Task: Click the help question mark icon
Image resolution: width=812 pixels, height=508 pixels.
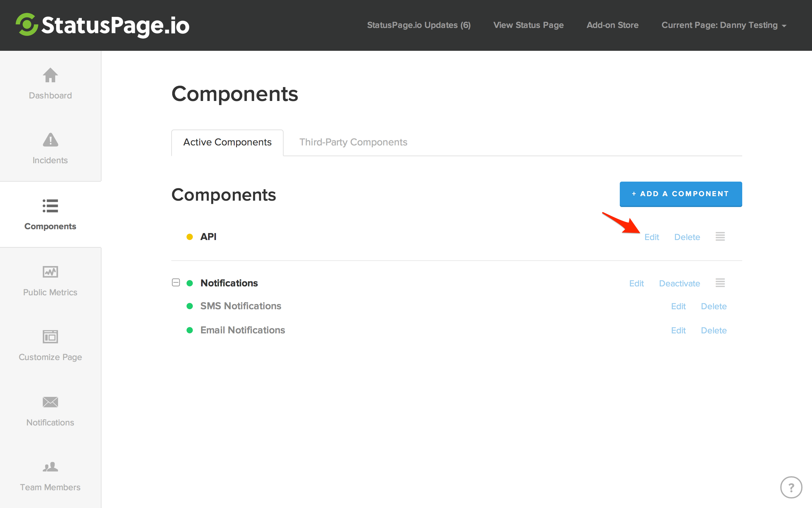Action: [791, 487]
